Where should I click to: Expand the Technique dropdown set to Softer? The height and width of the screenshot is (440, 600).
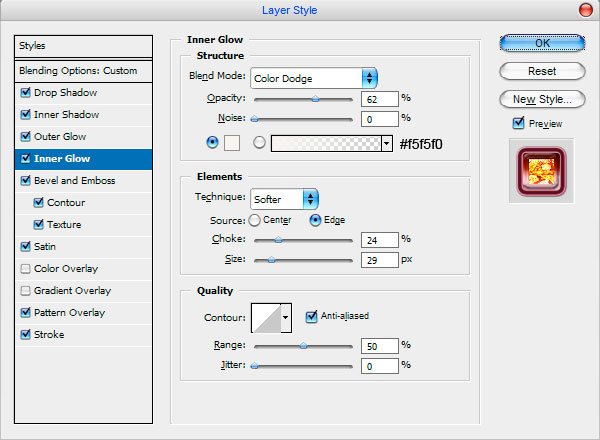click(284, 199)
